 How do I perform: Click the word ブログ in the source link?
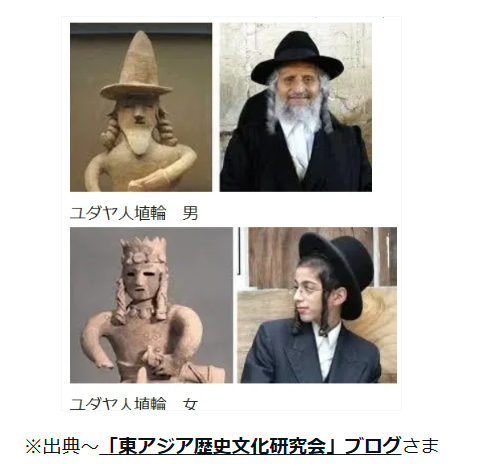point(372,446)
